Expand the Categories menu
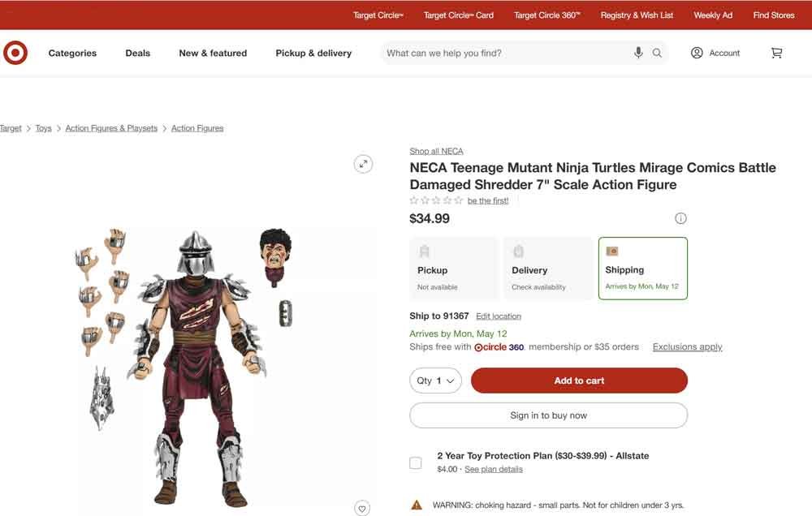Viewport: 812px width, 516px height. (x=71, y=53)
